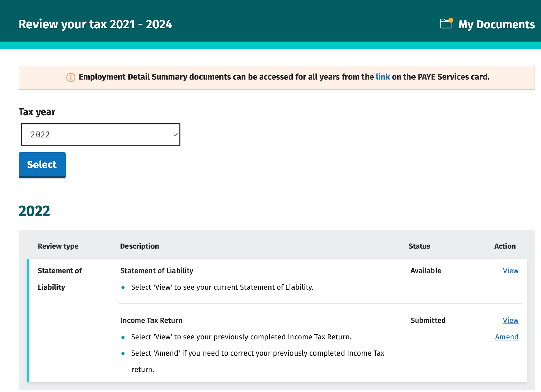
Task: Click the orange info icon in banner
Action: point(71,77)
